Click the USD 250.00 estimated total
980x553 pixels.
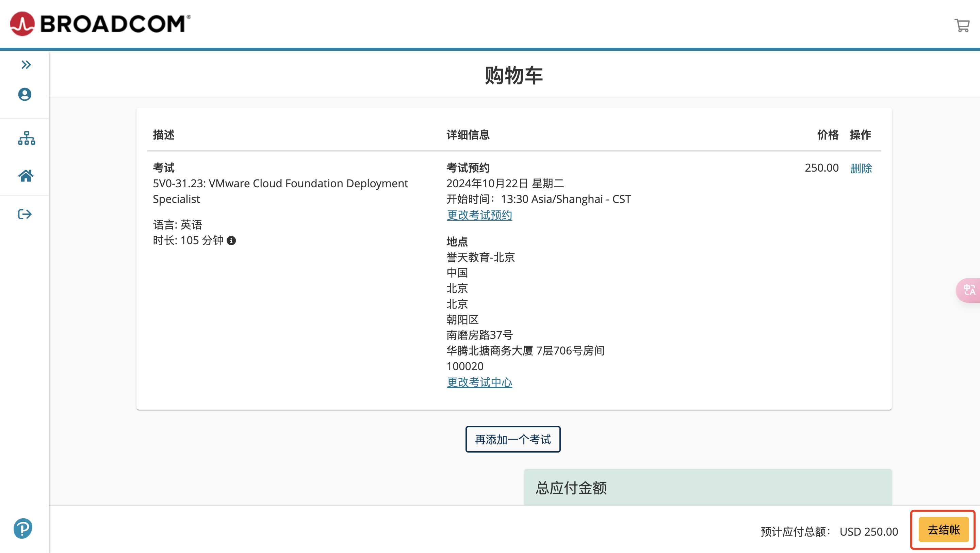click(x=868, y=531)
